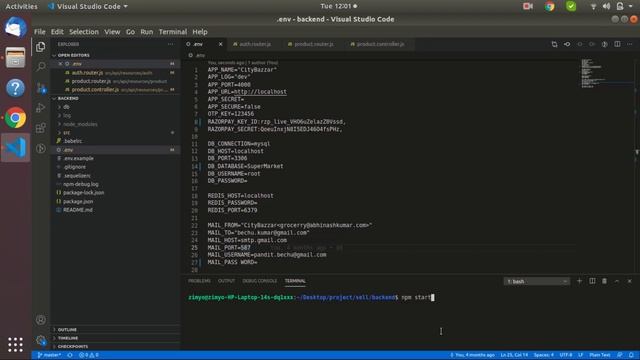640x360 pixels.
Task: Click UTF-8 encoding in status bar
Action: coord(566,355)
